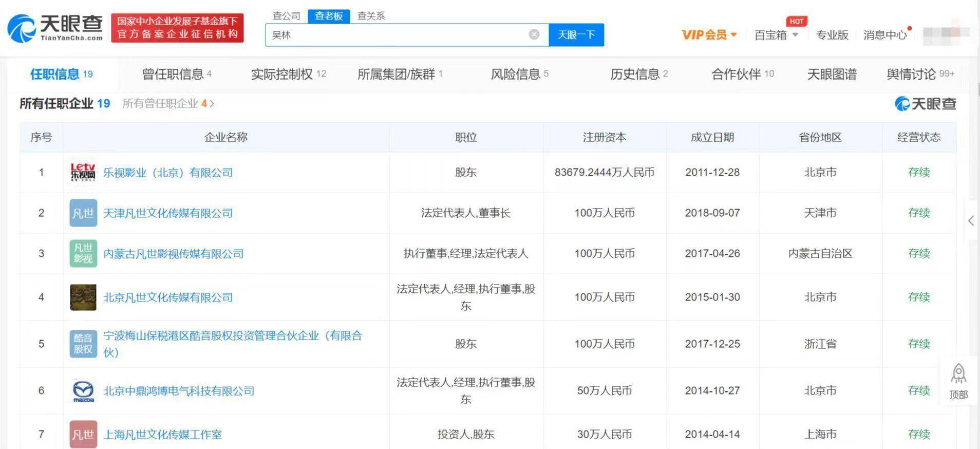
Task: Click the 内蒙古自治区 region cell
Action: (x=820, y=254)
